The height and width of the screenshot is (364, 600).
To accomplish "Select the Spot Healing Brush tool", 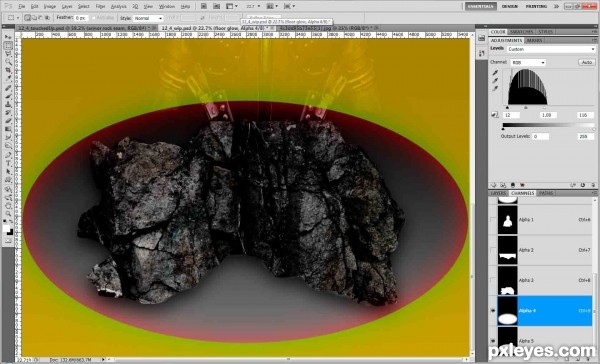I will click(8, 88).
